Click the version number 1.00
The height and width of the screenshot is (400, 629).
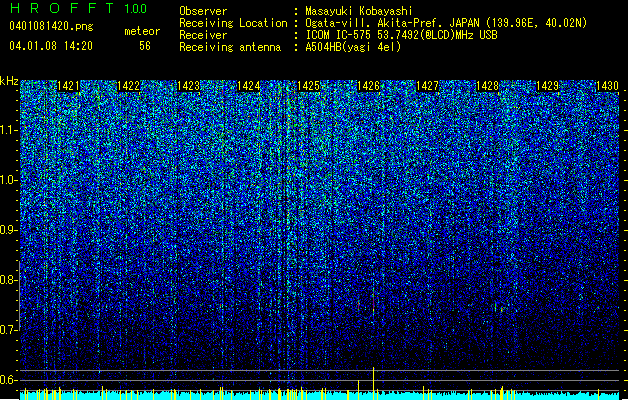136,9
